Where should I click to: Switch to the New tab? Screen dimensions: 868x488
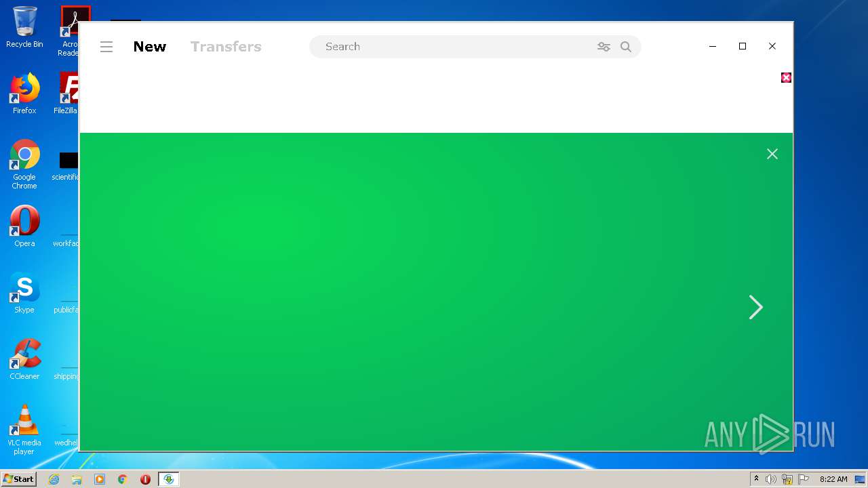point(150,47)
